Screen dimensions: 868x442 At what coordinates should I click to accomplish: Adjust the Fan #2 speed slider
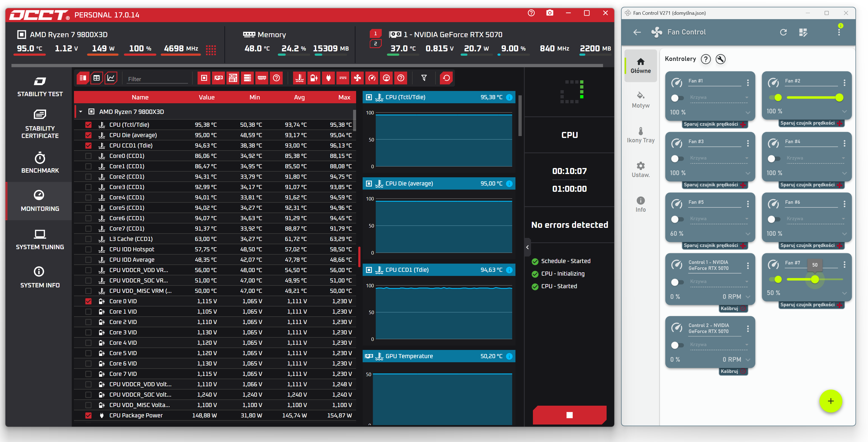point(815,98)
